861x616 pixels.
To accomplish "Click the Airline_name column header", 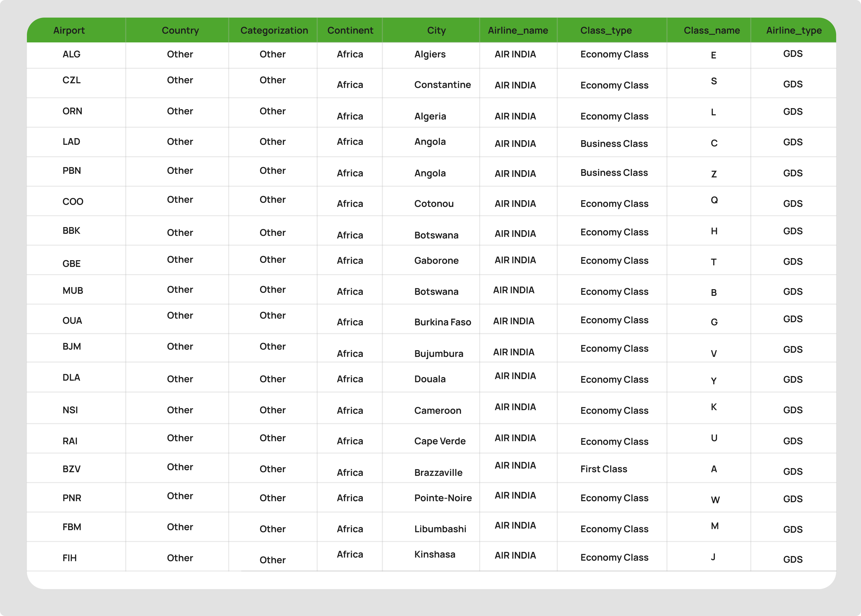I will [x=518, y=30].
